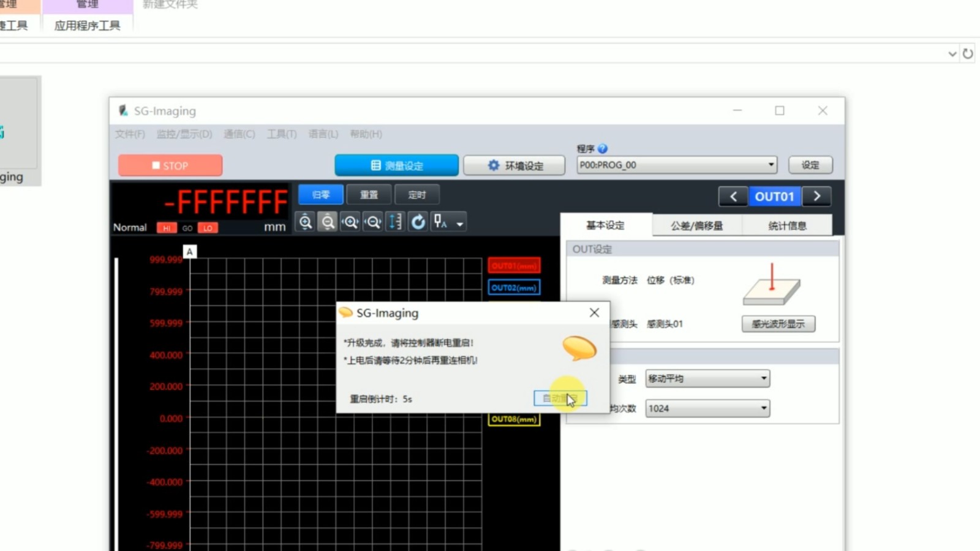980x551 pixels.
Task: Expand the 移动平均 filter type dropdown
Action: pyautogui.click(x=763, y=378)
